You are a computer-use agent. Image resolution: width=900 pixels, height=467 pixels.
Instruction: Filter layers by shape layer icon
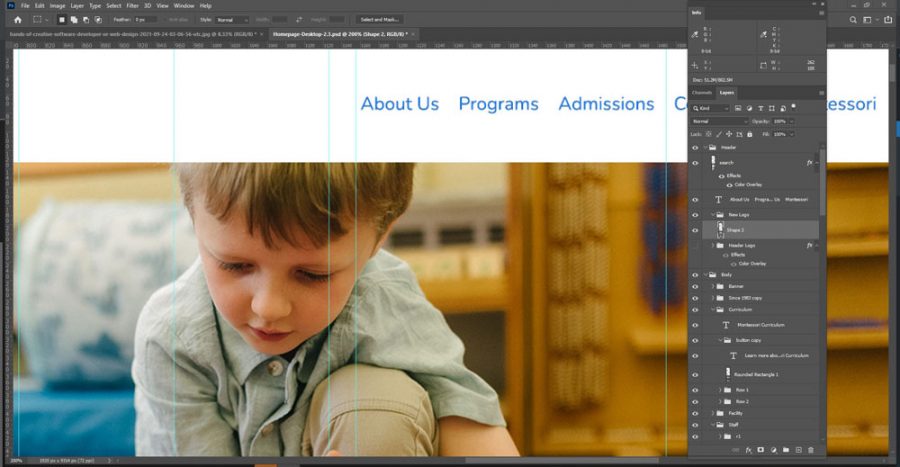coord(771,108)
